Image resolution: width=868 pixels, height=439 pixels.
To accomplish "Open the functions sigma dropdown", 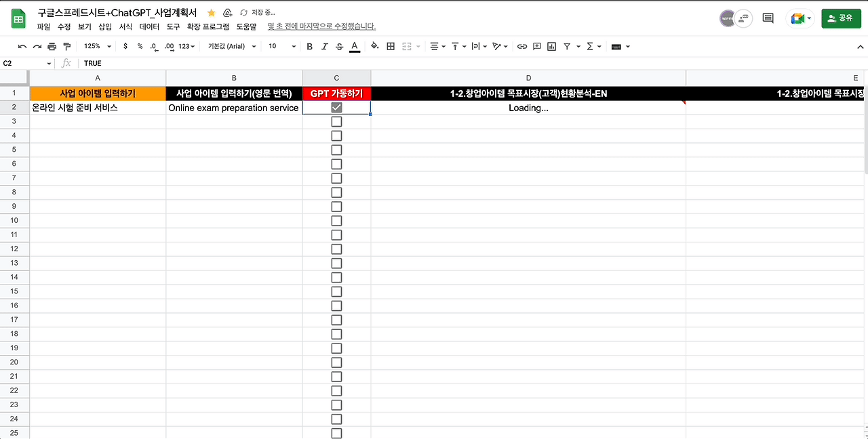I will (x=593, y=46).
